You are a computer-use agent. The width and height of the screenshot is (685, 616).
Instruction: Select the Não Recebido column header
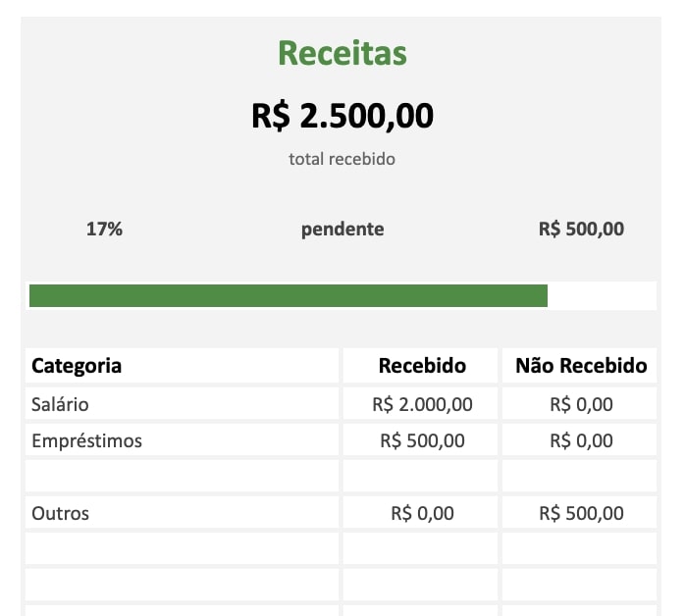tap(579, 366)
